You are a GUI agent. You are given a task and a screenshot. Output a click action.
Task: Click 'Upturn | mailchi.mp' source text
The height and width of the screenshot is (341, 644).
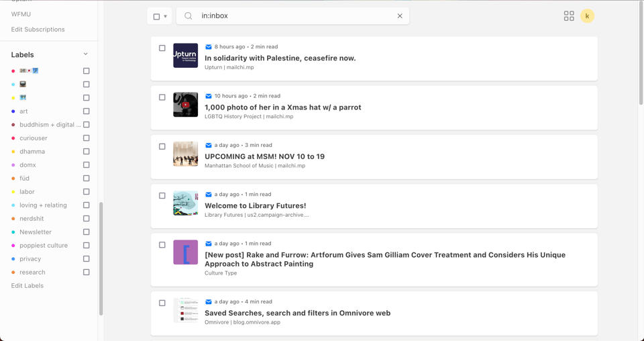[x=229, y=67]
